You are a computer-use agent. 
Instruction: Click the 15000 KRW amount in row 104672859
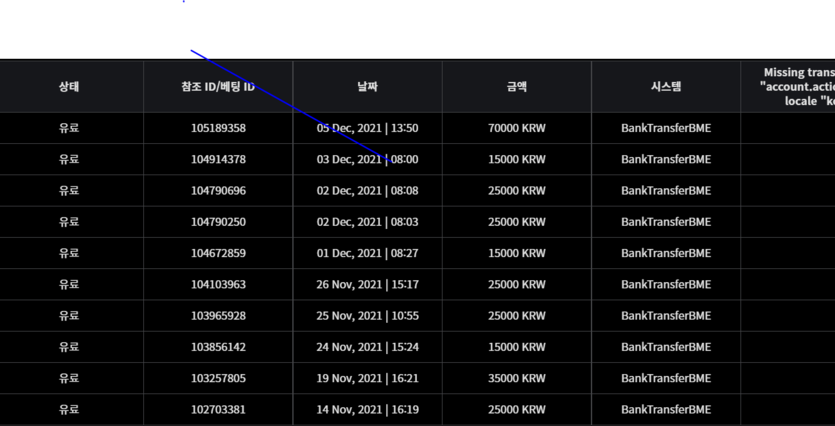tap(517, 253)
